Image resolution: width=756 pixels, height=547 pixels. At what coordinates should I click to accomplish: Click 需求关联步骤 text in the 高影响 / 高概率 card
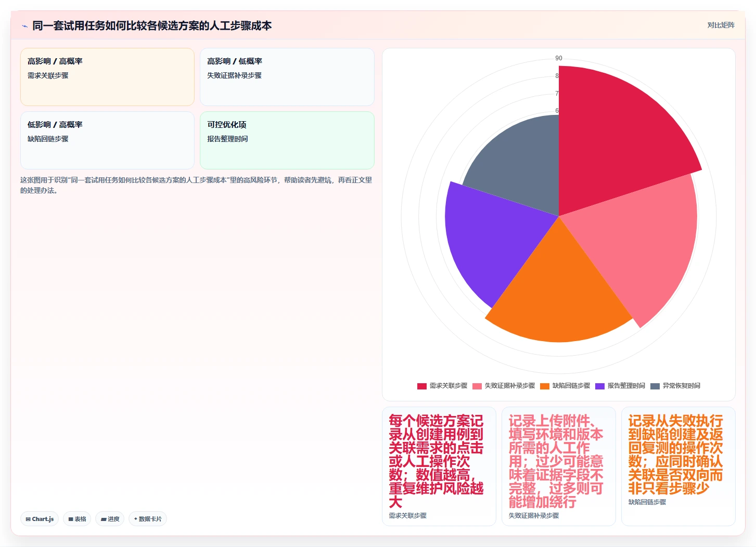[x=48, y=75]
